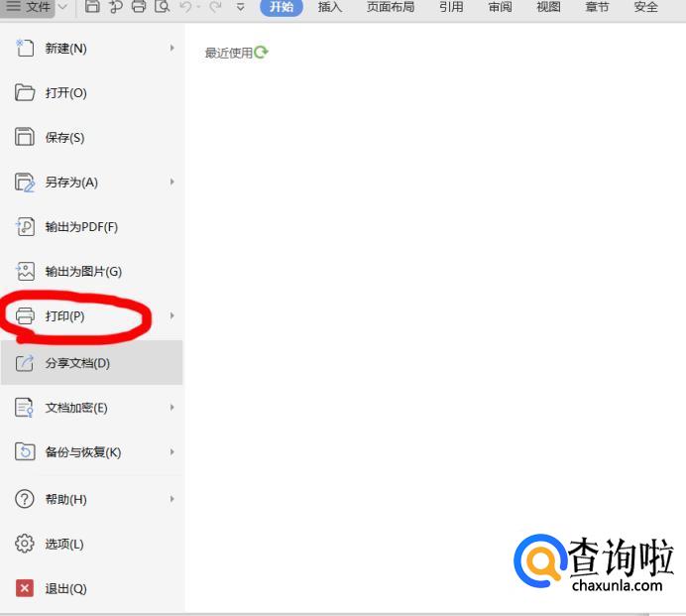This screenshot has width=686, height=616.
Task: Select 分享文档(D) text in menu
Action: click(77, 363)
